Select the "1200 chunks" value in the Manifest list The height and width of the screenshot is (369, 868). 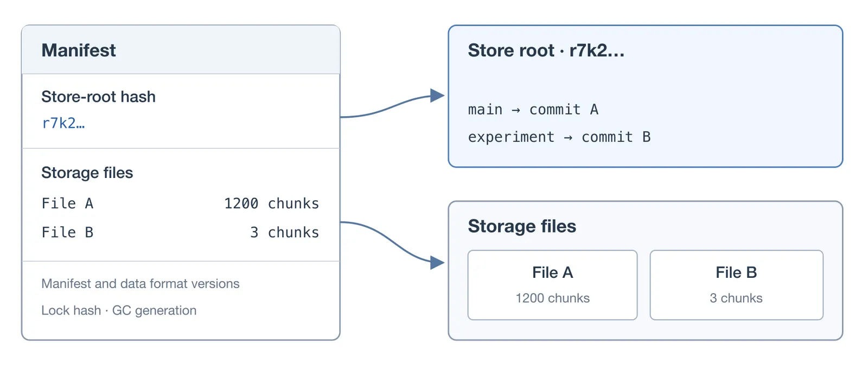coord(271,203)
